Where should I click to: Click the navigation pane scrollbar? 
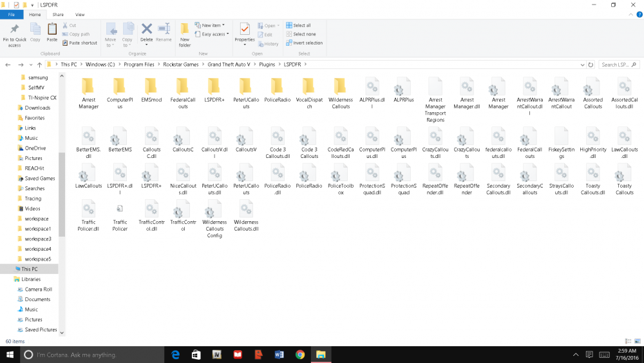pyautogui.click(x=62, y=195)
